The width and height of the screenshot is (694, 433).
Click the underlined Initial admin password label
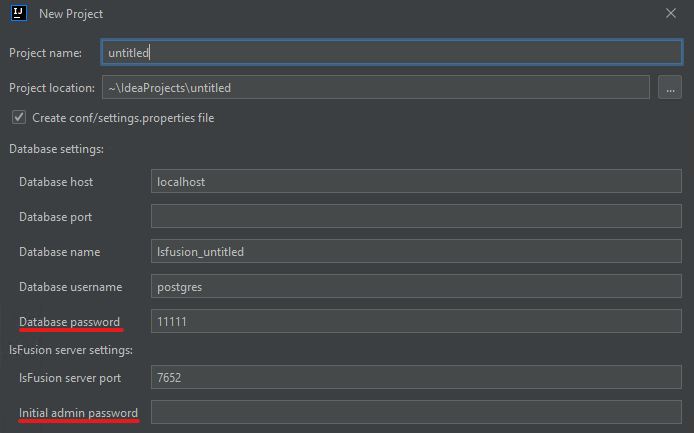point(78,413)
